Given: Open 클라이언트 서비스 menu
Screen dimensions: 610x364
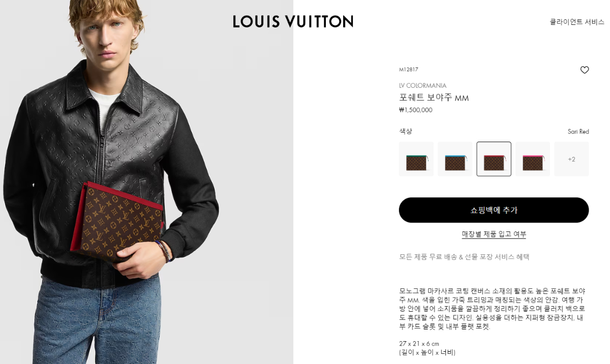Looking at the screenshot, I should pyautogui.click(x=577, y=22).
